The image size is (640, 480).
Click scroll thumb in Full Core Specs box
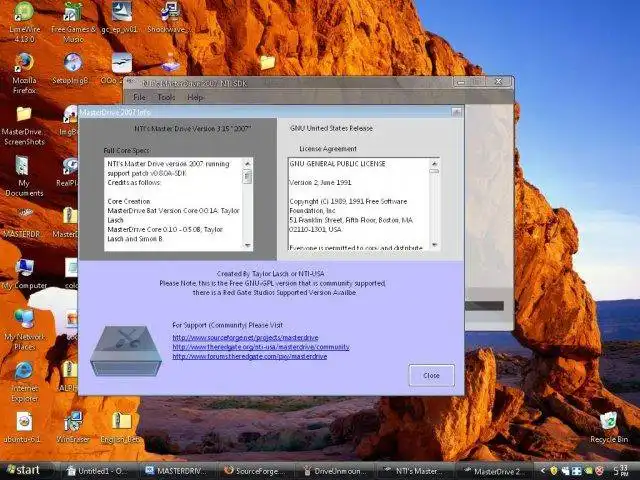(247, 177)
